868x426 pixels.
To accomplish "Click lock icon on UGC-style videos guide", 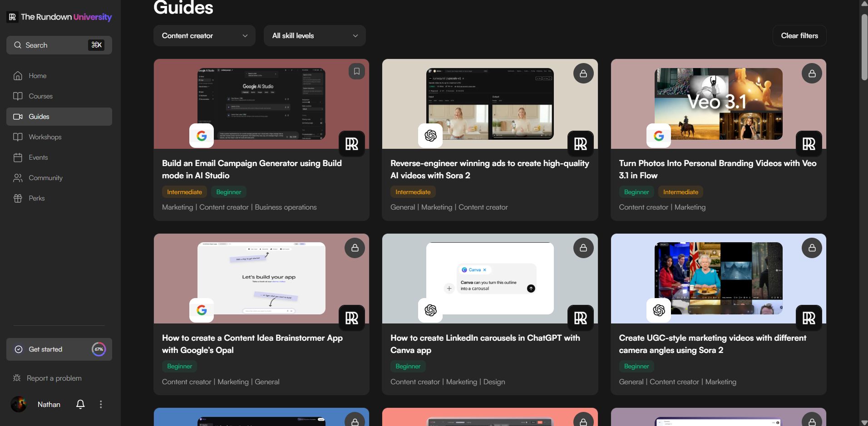I will coord(812,248).
